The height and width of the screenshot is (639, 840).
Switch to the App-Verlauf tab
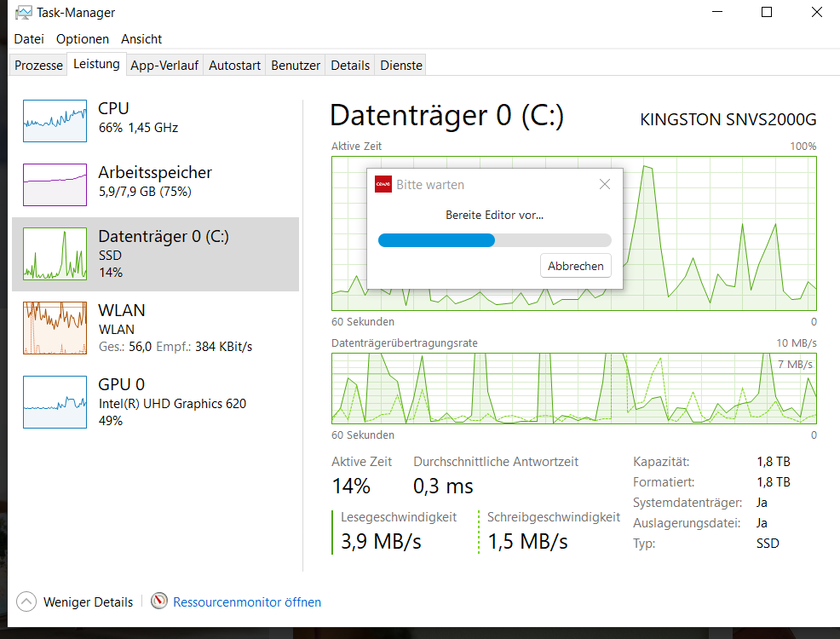164,66
